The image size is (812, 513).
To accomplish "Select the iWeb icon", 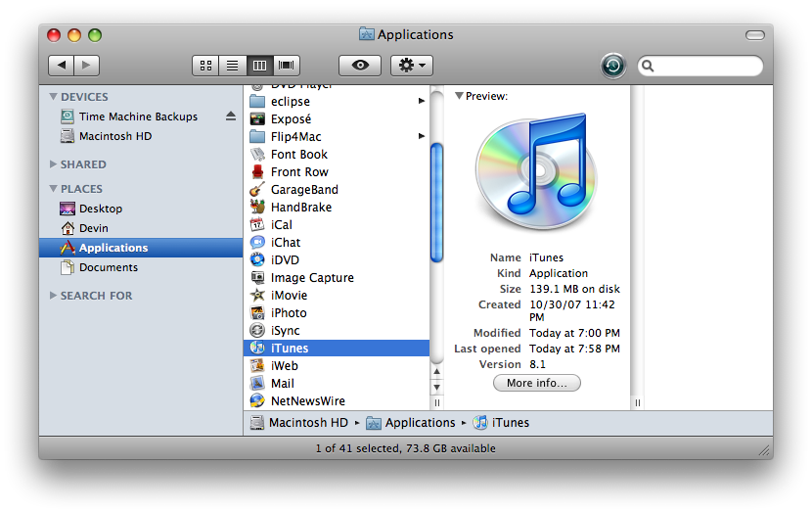I will [x=257, y=365].
